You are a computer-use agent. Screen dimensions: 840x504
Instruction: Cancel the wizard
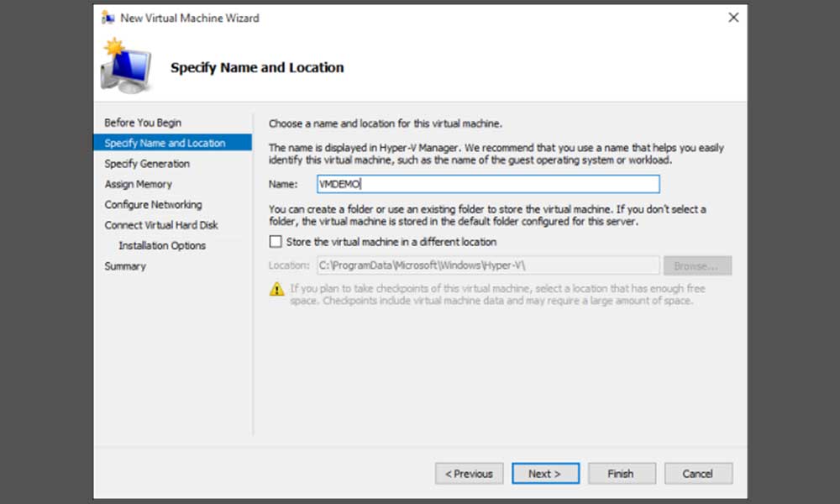(x=698, y=473)
